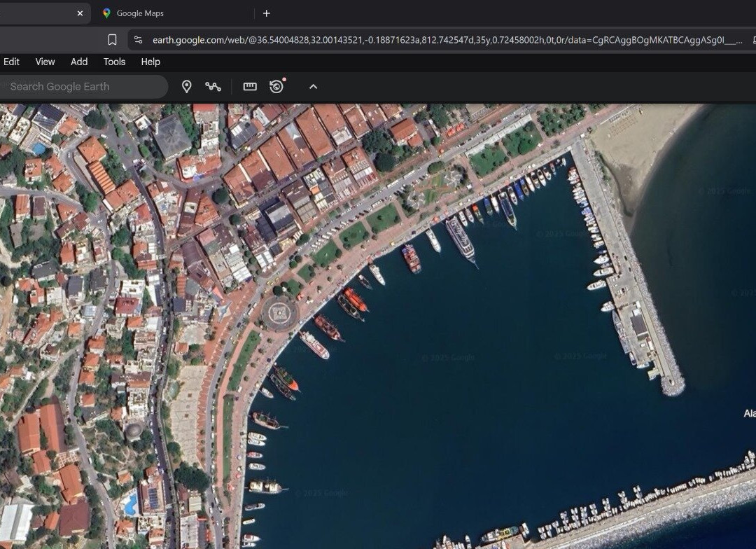This screenshot has width=756, height=549.
Task: Click the blue swimming pool at bottom left
Action: click(x=130, y=503)
